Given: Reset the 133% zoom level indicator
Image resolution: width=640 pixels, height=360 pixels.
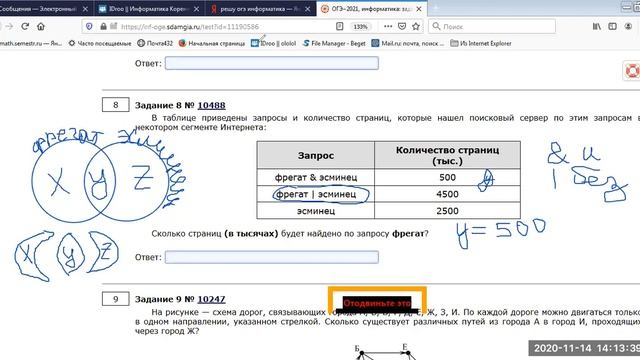Looking at the screenshot, I should 360,27.
